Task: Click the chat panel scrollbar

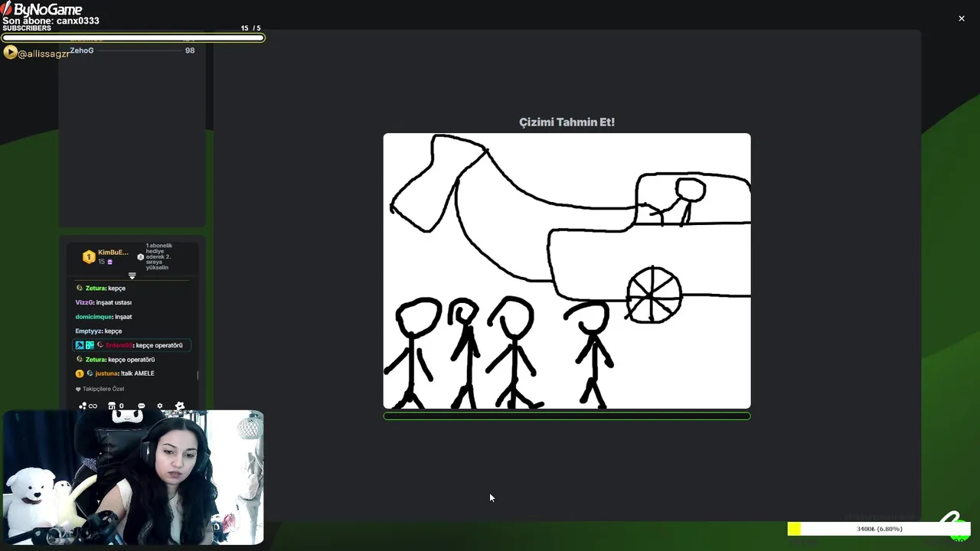Action: [198, 375]
